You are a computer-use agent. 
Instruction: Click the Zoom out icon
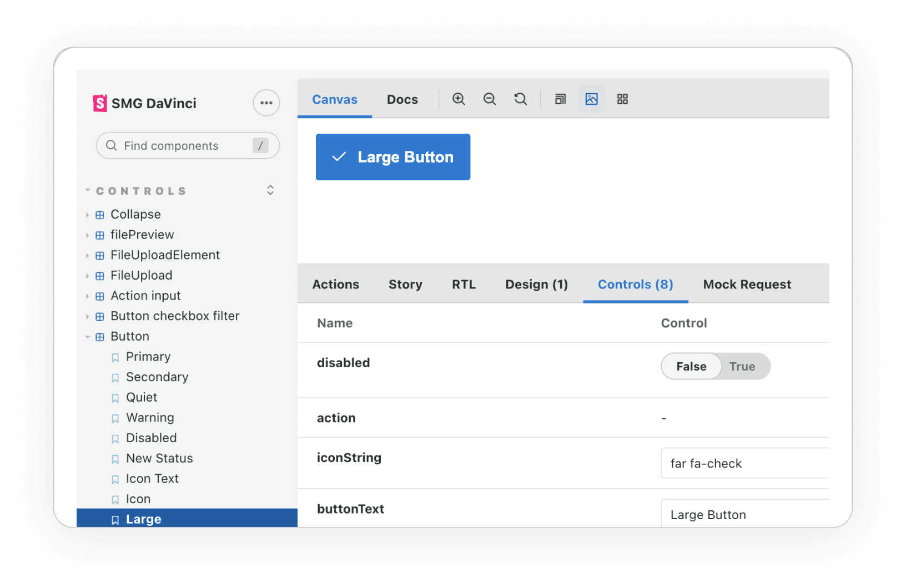pyautogui.click(x=490, y=99)
